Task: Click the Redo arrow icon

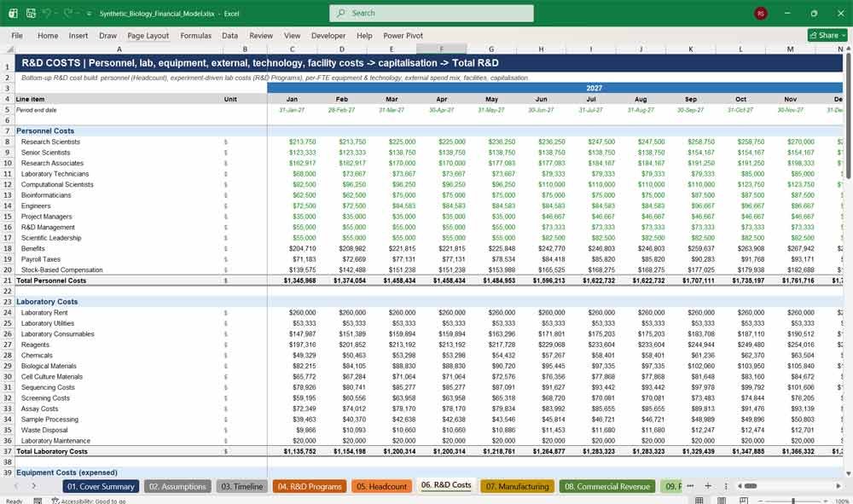Action: pos(67,13)
